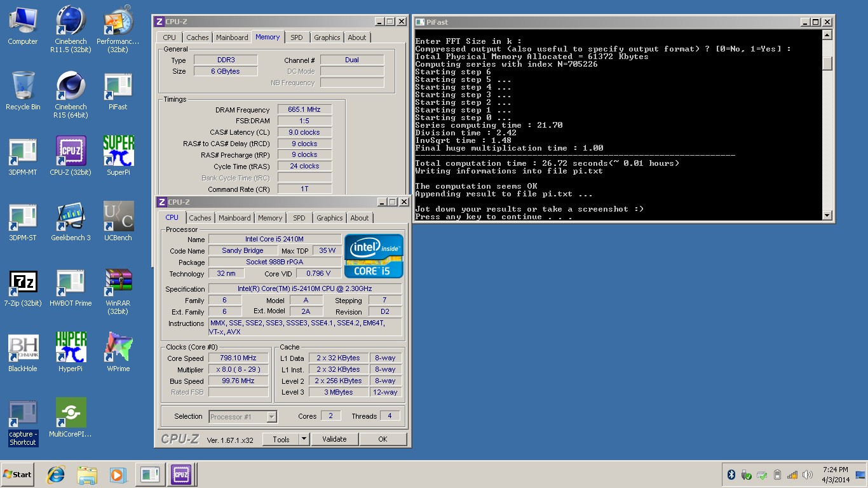Open Memory tab in front CPU-Z window
The height and width of the screenshot is (488, 868).
(270, 218)
